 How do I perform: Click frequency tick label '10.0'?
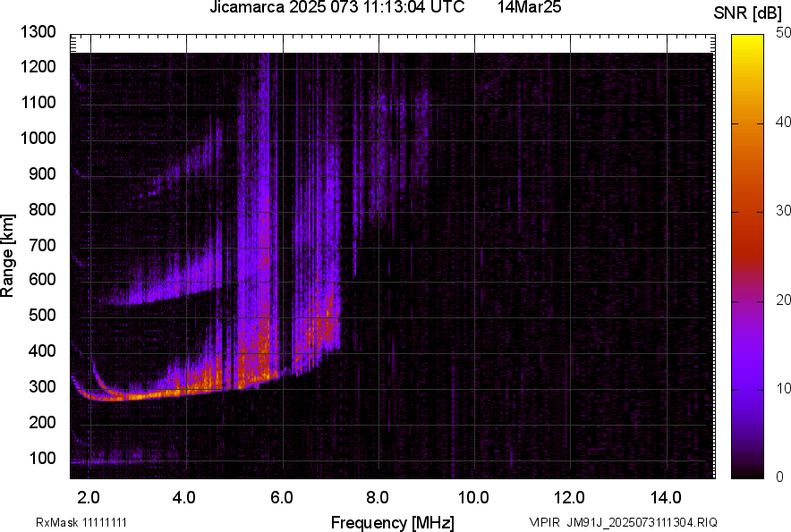[473, 498]
